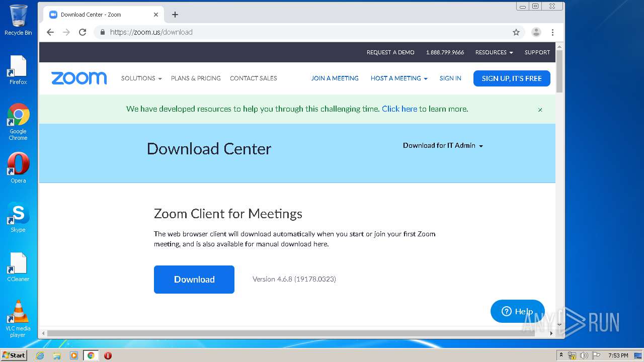The image size is (644, 362).
Task: Reload the Zoom download page
Action: 83,32
